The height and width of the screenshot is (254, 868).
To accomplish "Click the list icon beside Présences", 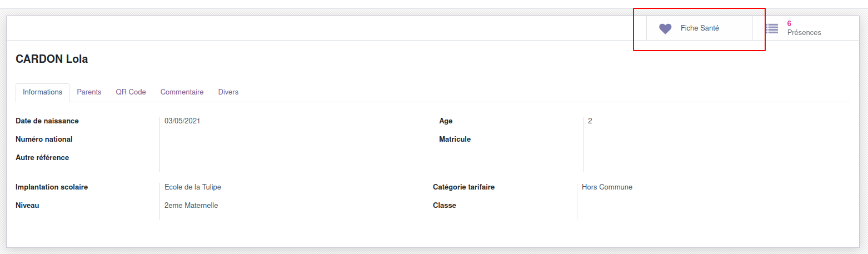I will pyautogui.click(x=771, y=28).
